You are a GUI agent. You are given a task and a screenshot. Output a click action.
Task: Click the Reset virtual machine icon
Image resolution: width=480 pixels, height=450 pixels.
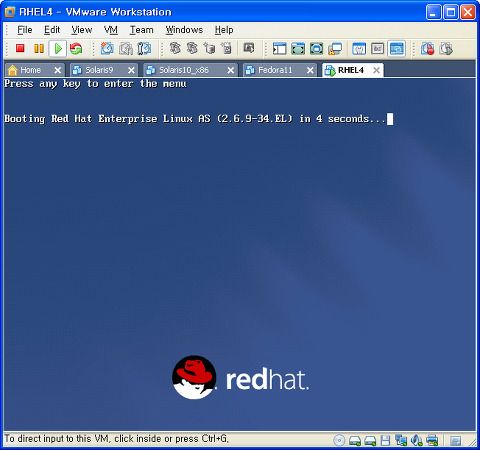pos(76,49)
